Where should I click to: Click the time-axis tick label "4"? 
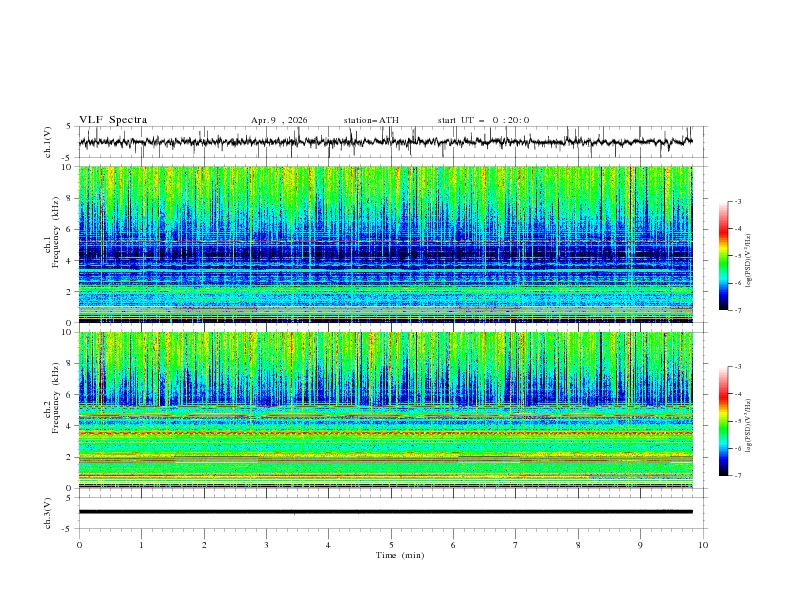(x=328, y=545)
